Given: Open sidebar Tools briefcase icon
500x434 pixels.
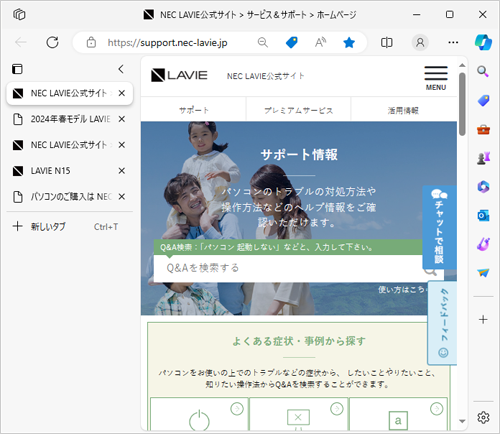Looking at the screenshot, I should coord(483,129).
